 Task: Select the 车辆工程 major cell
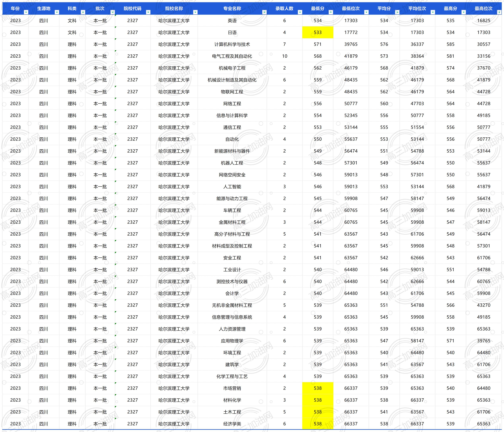click(x=232, y=210)
